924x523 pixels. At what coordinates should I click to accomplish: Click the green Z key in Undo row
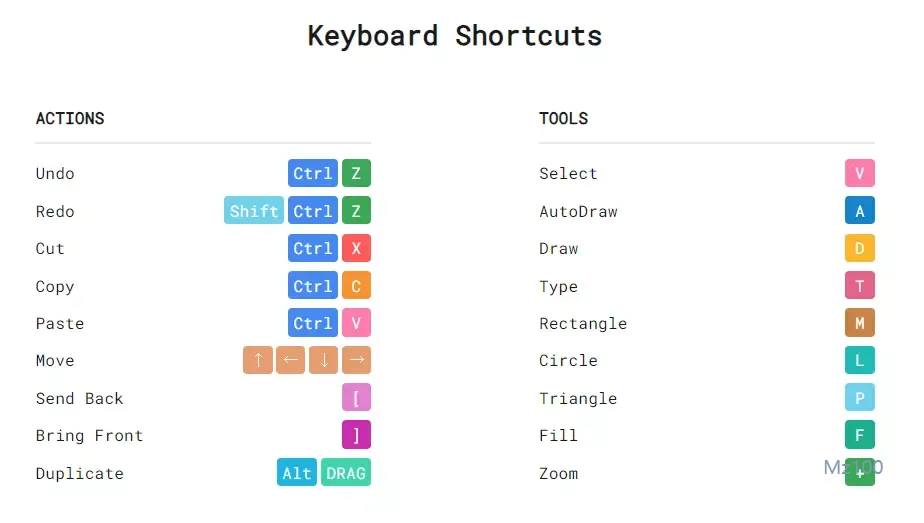coord(356,173)
